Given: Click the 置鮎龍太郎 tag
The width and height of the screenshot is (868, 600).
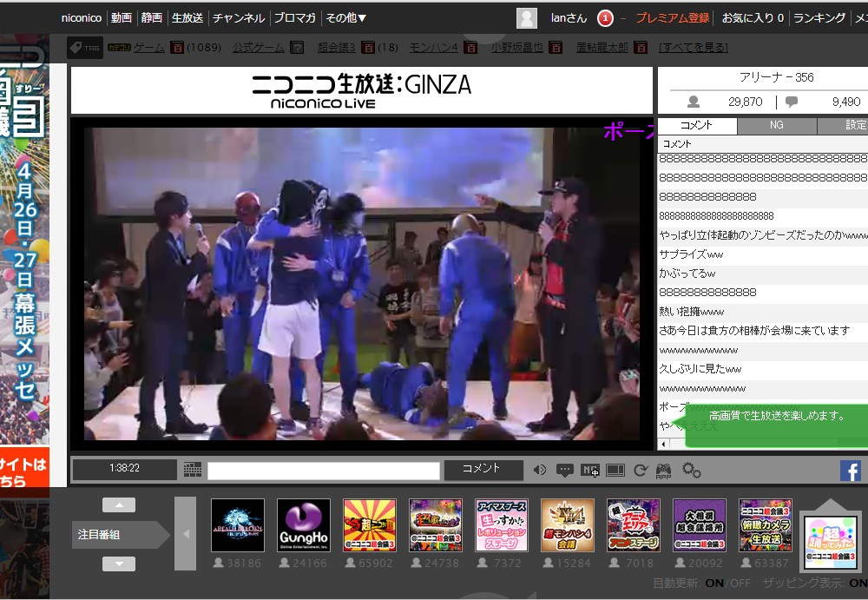Looking at the screenshot, I should click(602, 48).
